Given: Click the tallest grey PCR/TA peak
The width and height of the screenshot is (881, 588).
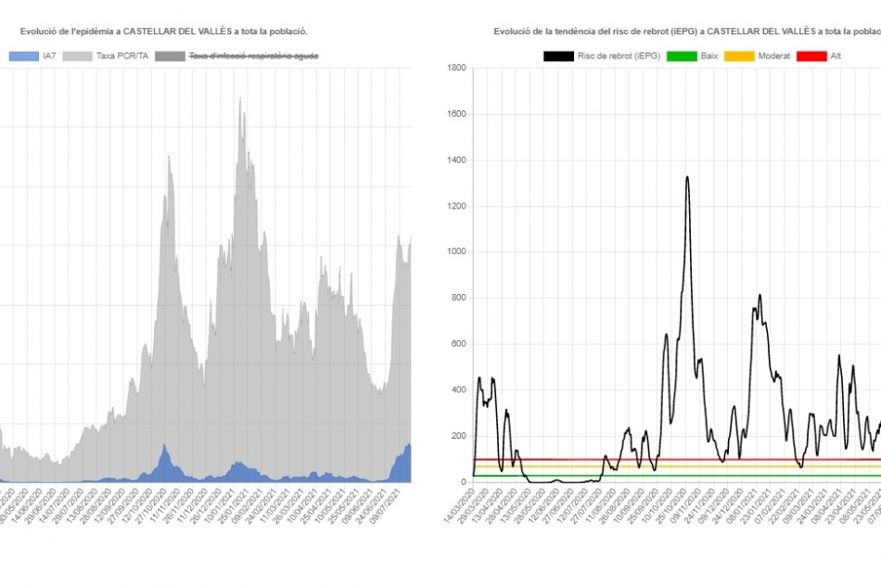Looking at the screenshot, I should click(x=240, y=99).
